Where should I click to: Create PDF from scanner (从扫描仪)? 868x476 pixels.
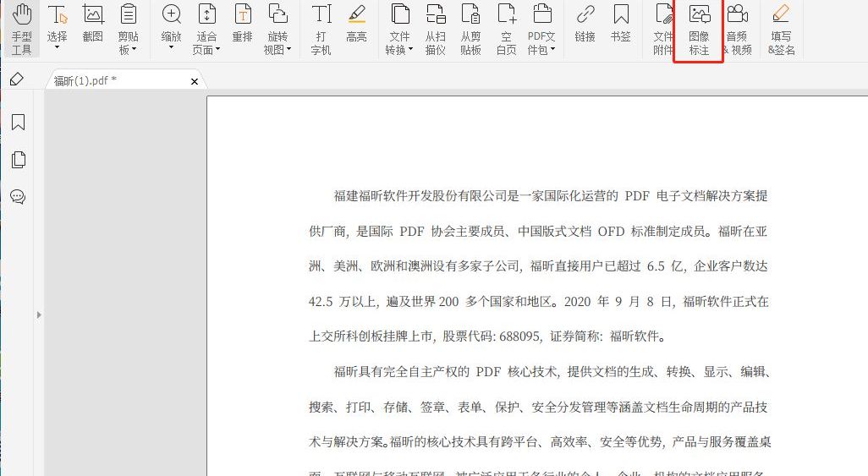(x=436, y=29)
